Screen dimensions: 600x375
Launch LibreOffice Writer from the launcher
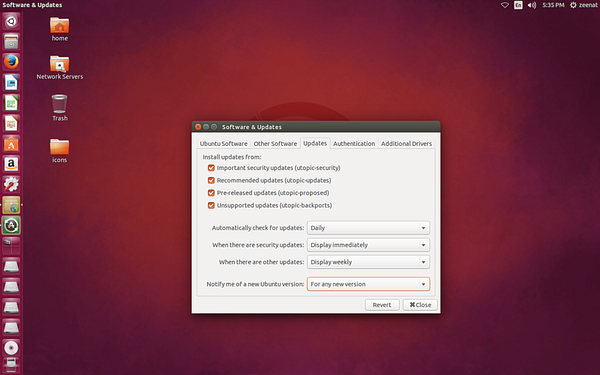click(x=11, y=83)
